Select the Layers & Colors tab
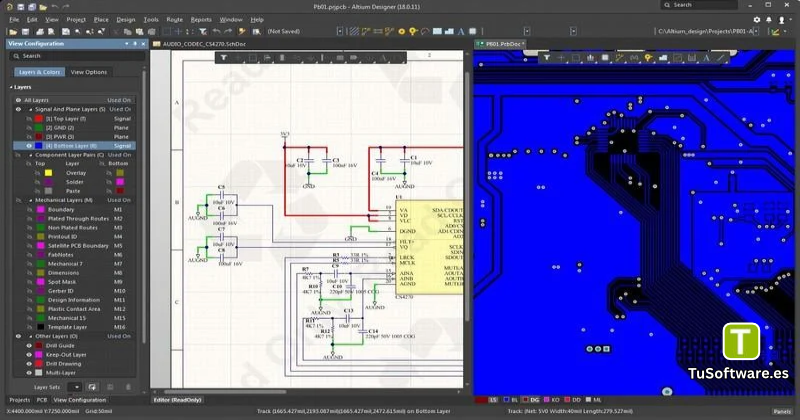Viewport: 800px width, 420px height. 40,72
